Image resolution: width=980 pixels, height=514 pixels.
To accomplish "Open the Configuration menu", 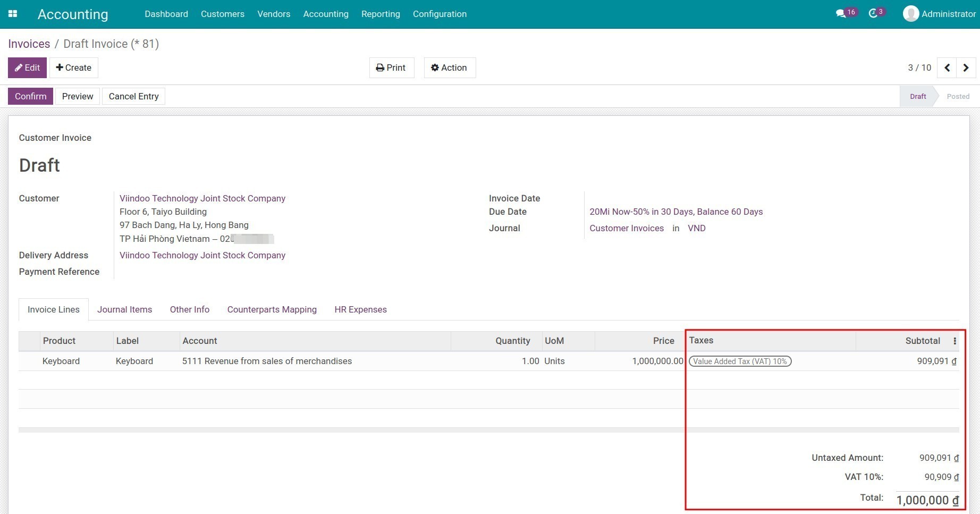I will 439,14.
